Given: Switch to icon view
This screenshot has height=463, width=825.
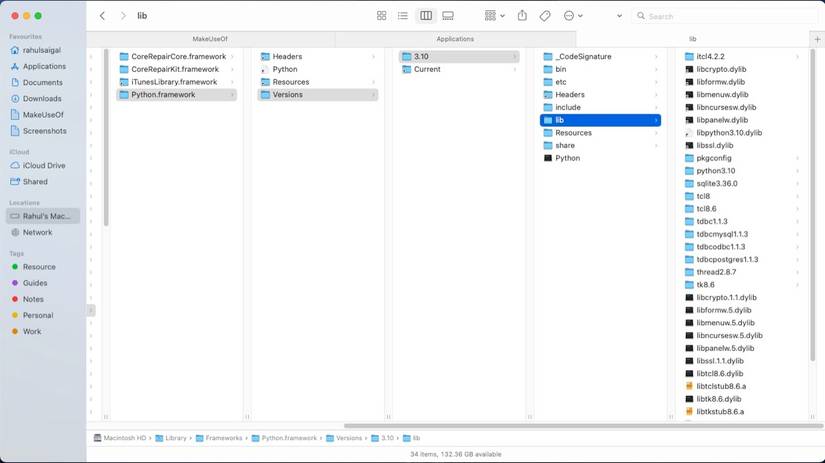Looking at the screenshot, I should [x=381, y=16].
